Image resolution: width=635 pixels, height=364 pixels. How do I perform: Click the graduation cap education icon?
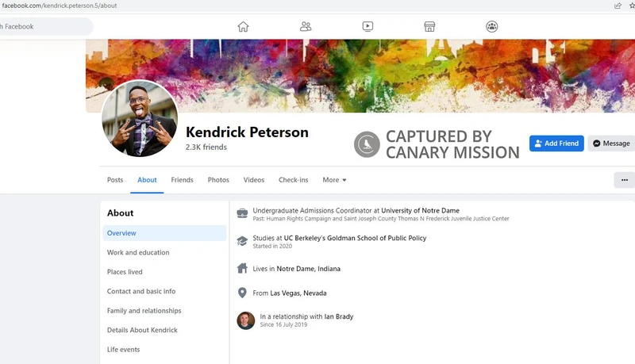[x=242, y=241]
